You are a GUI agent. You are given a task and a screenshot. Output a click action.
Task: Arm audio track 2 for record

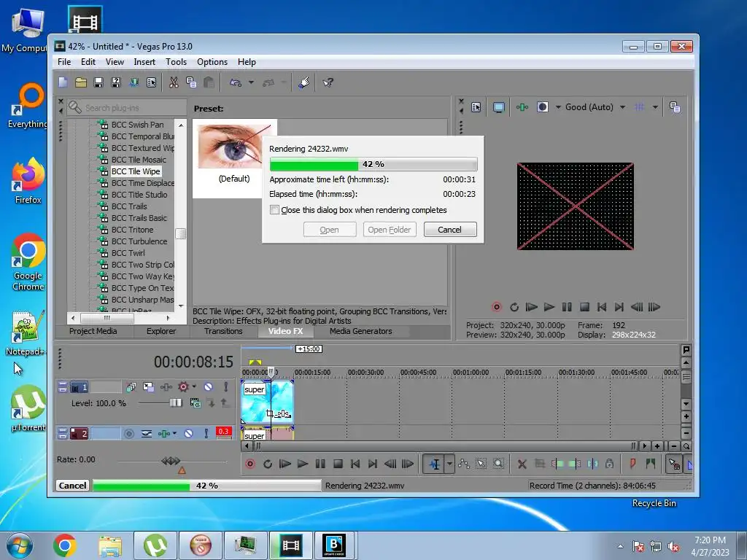(128, 433)
